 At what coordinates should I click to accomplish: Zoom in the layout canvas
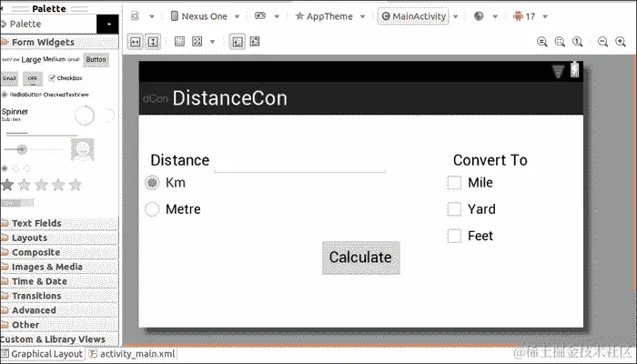coord(621,42)
